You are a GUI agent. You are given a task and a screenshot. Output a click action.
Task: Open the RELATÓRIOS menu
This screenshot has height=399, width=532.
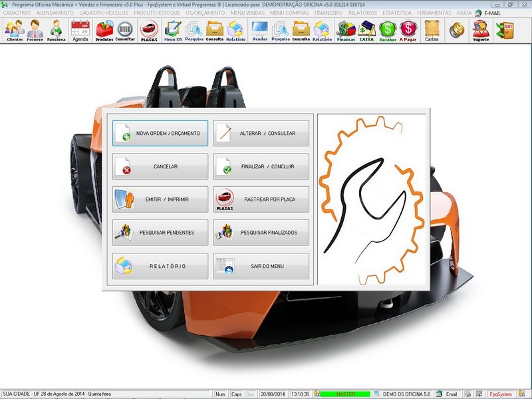click(x=362, y=13)
